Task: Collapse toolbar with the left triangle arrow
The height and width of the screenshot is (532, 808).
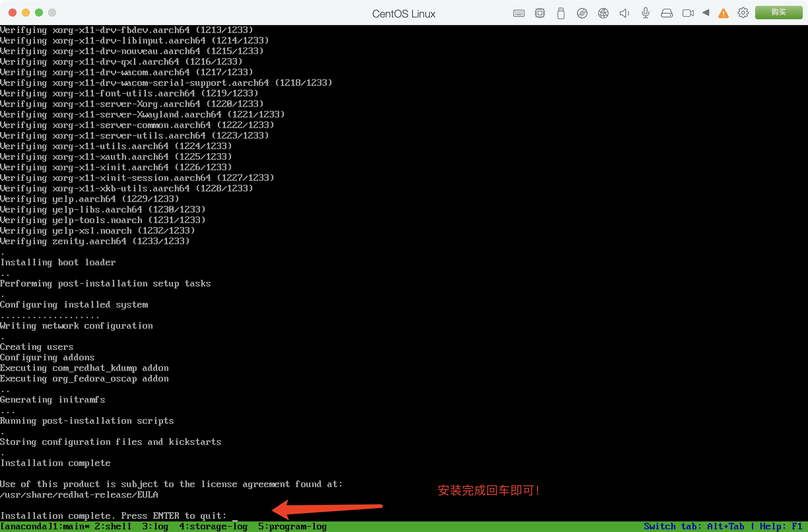Action: coord(705,13)
